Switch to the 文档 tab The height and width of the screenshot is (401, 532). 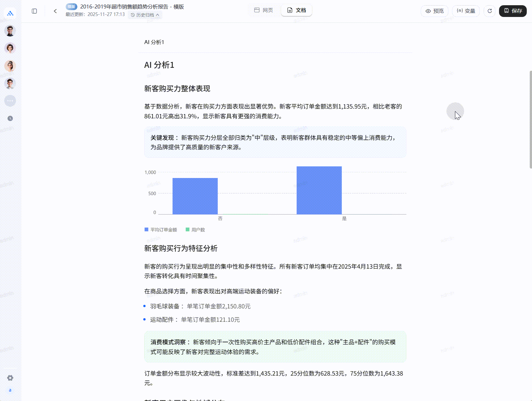pos(296,10)
